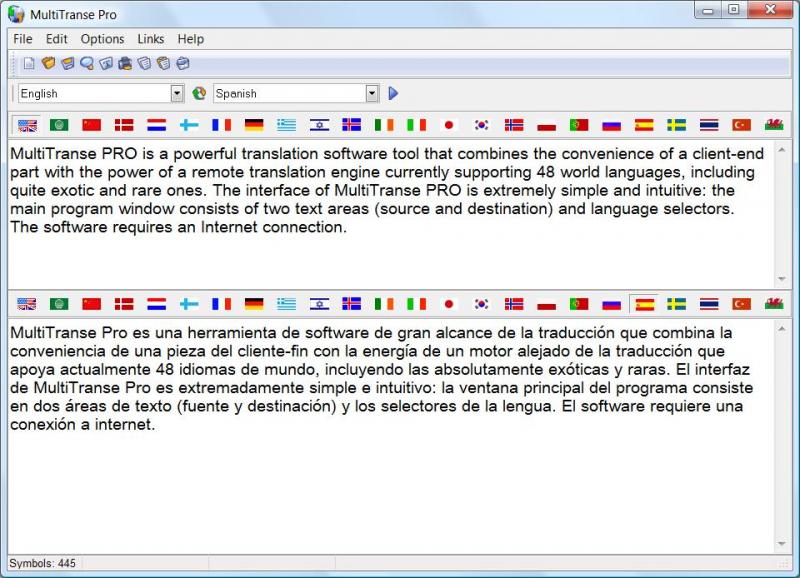Click the 'Symbols: 445' status bar entry

43,564
